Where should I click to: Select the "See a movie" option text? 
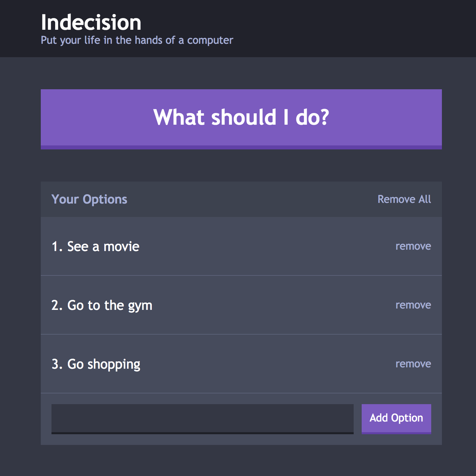click(x=103, y=247)
